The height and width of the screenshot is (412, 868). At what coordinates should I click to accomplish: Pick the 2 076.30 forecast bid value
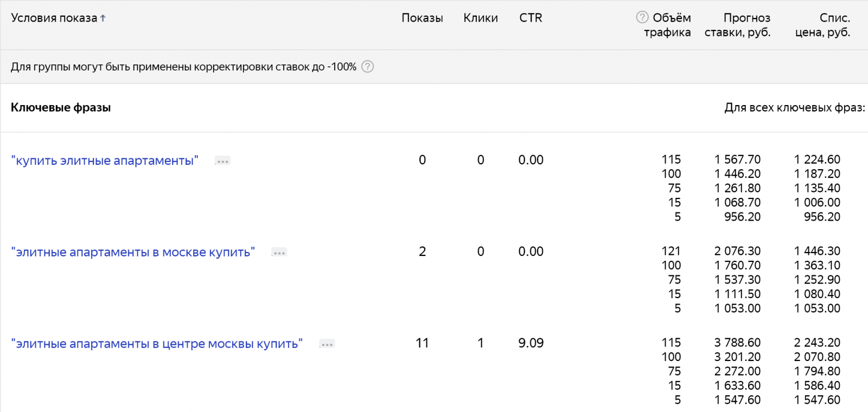point(737,251)
